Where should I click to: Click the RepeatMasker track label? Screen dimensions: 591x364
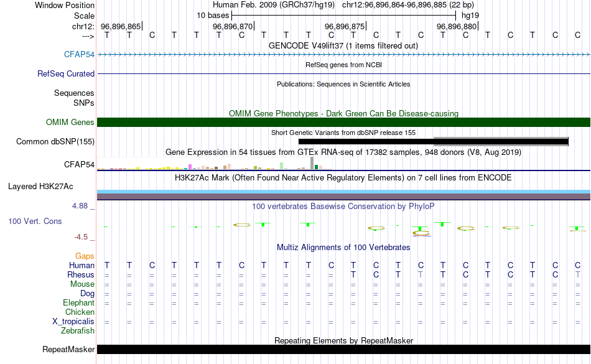click(x=68, y=349)
